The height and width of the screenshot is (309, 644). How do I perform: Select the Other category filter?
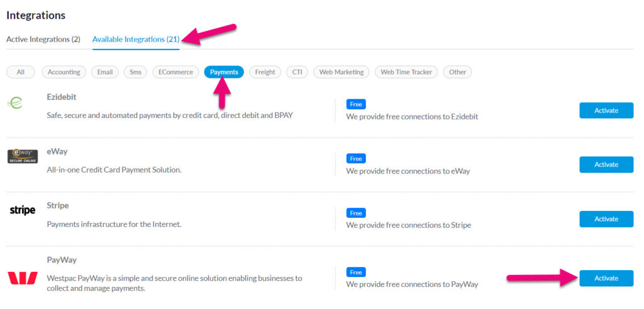(457, 72)
